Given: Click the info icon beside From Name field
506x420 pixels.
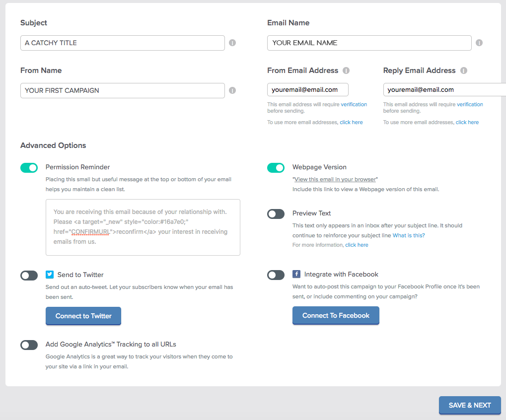Looking at the screenshot, I should pos(232,90).
